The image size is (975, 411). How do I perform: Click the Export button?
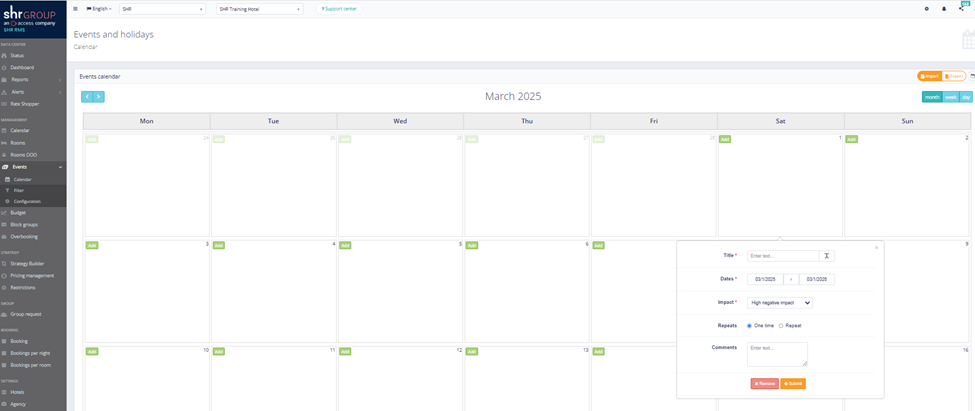pos(954,76)
